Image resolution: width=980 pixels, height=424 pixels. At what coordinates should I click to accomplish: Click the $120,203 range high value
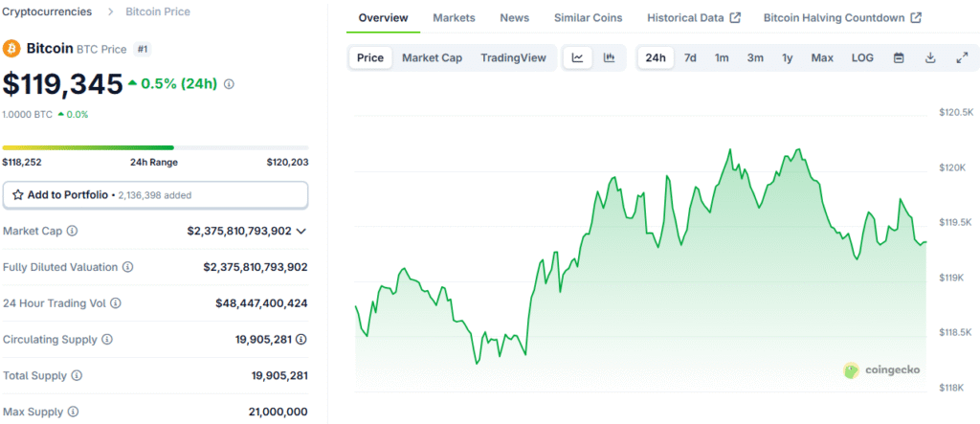(287, 162)
